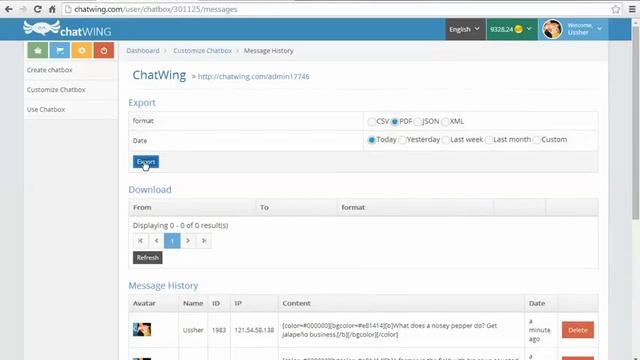Click Ussher's avatar in message history
640x360 pixels.
click(142, 329)
